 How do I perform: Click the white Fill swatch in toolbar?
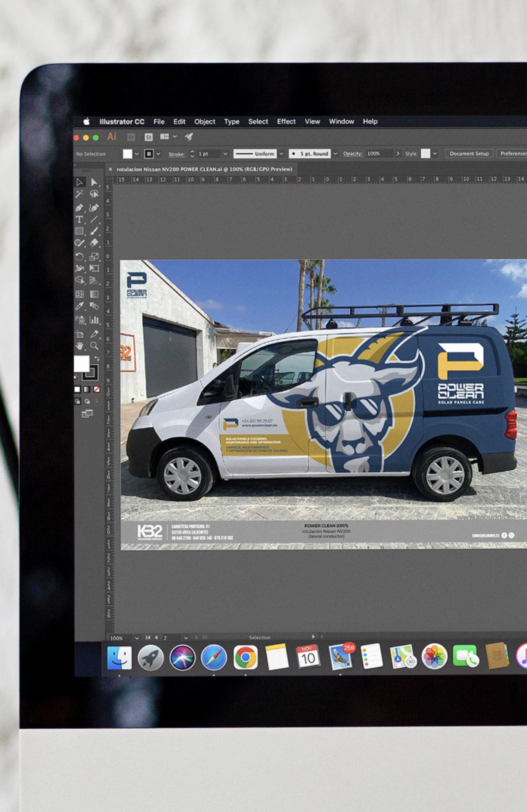(82, 364)
